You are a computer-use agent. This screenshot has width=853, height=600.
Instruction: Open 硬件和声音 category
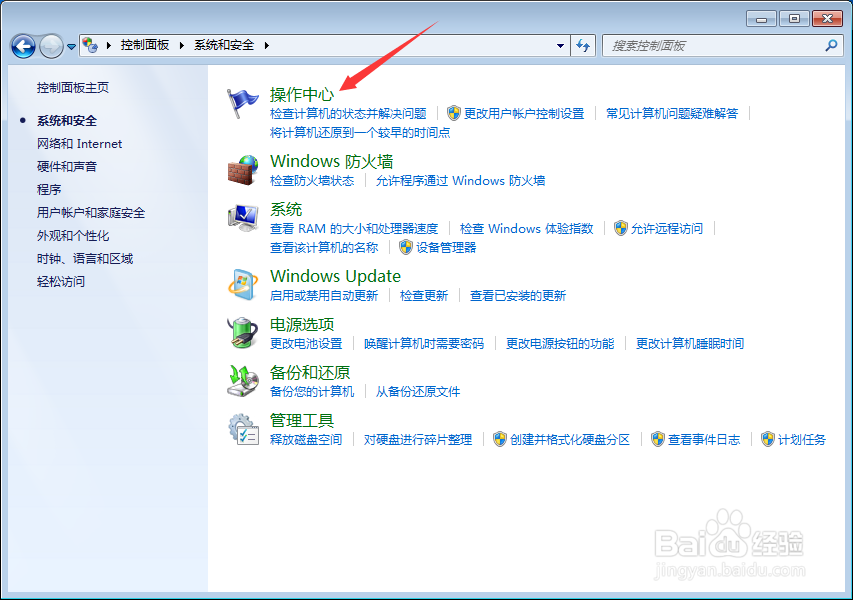(67, 166)
